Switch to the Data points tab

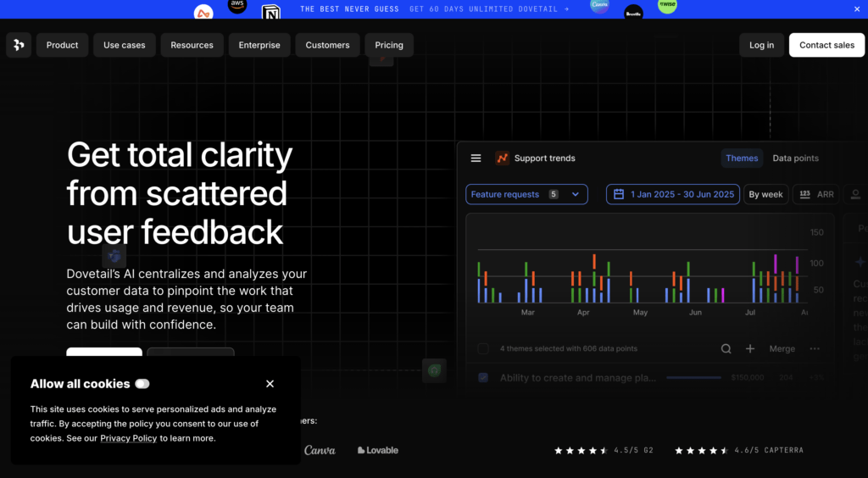pyautogui.click(x=795, y=158)
